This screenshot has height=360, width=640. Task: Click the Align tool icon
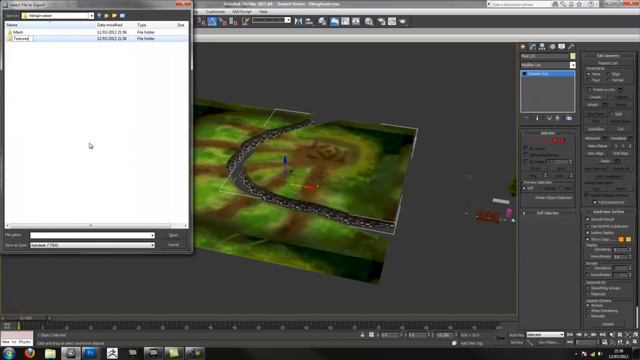[x=309, y=21]
